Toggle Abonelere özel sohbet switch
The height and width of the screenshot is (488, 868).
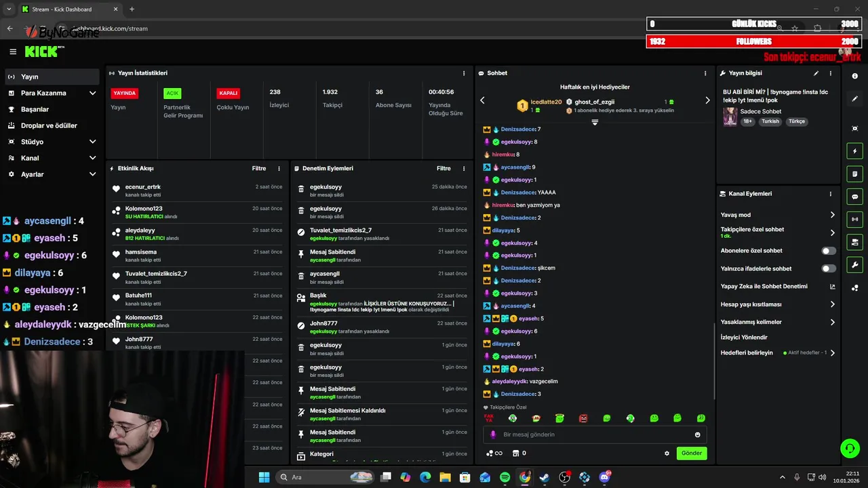click(829, 251)
